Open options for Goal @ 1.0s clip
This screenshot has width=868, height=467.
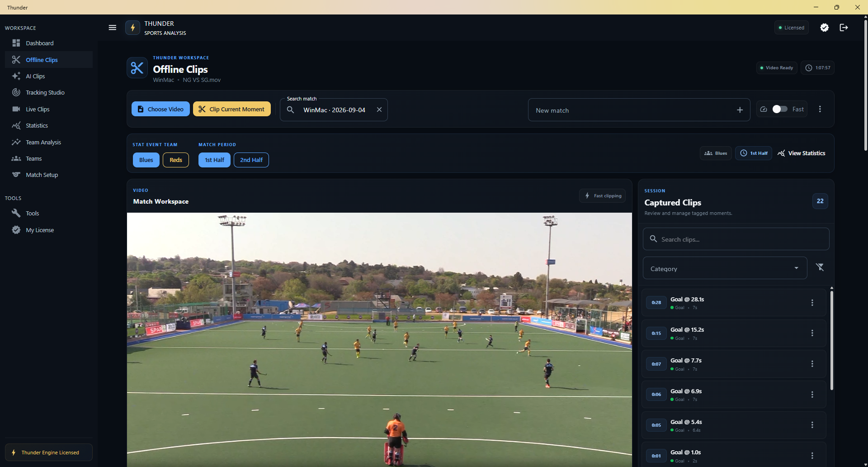coord(812,456)
